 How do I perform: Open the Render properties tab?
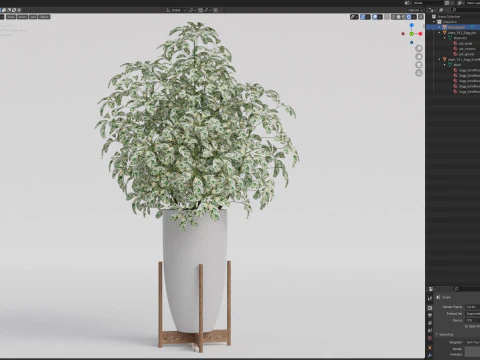tap(430, 308)
